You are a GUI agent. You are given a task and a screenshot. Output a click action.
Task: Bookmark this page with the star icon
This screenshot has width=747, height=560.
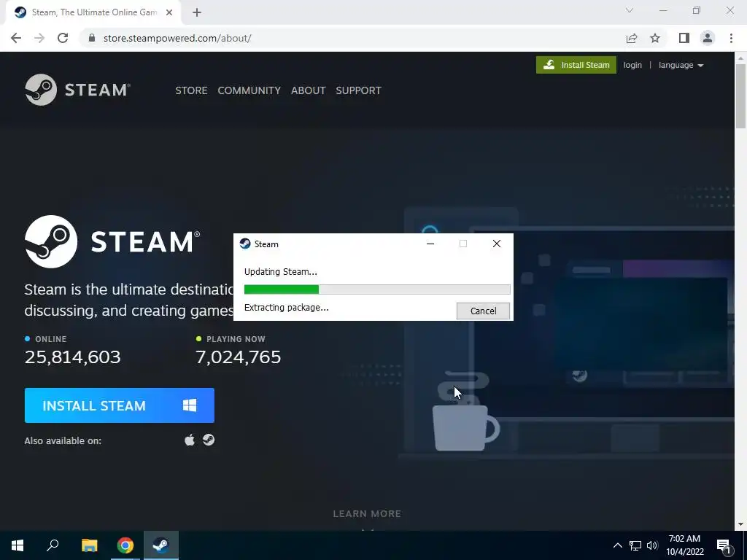[x=655, y=38]
